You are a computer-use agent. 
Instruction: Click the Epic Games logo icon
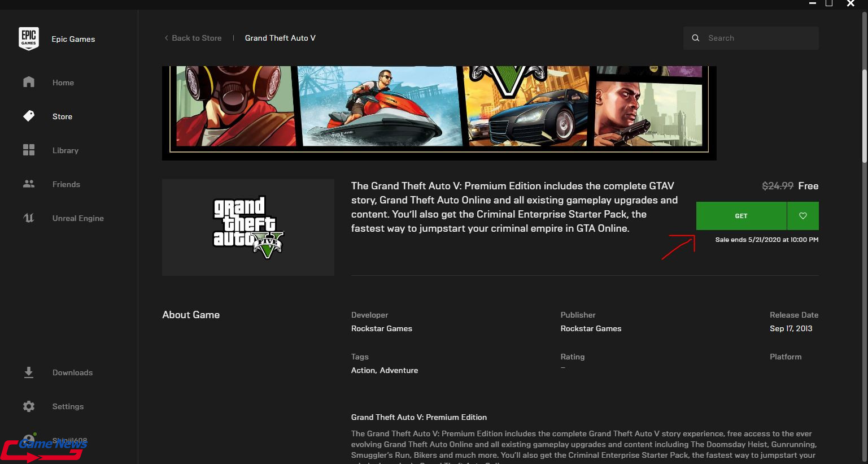(x=29, y=38)
